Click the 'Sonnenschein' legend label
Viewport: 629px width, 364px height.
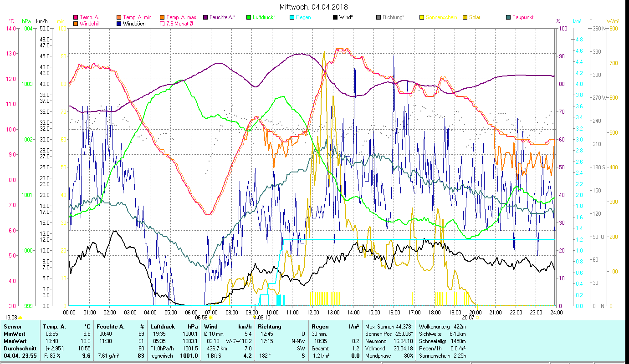tap(441, 17)
